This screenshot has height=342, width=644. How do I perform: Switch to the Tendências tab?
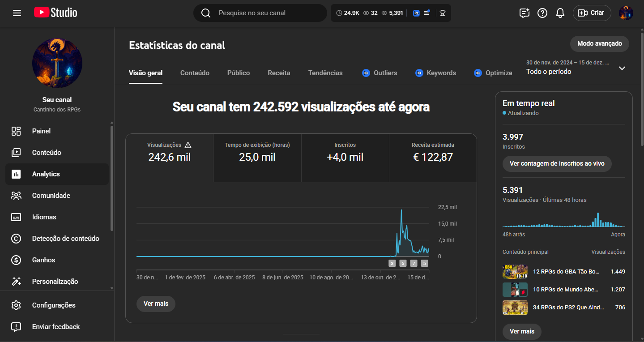(325, 73)
